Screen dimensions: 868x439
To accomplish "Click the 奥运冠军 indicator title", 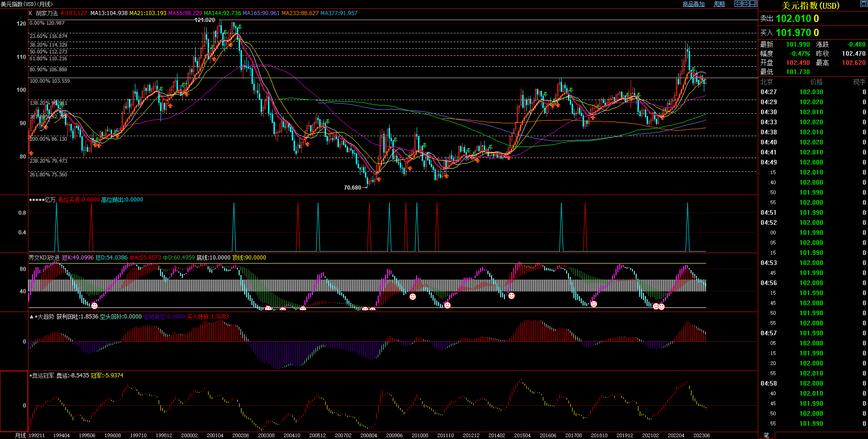I will (x=43, y=376).
